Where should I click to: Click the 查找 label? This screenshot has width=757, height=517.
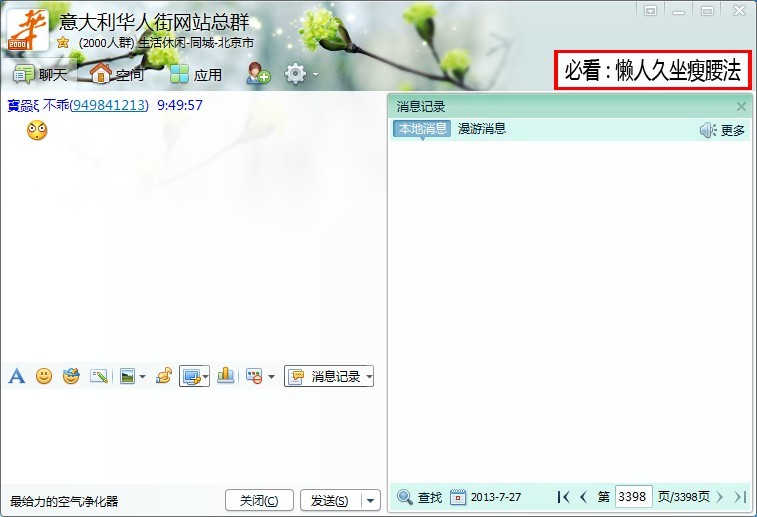point(430,497)
